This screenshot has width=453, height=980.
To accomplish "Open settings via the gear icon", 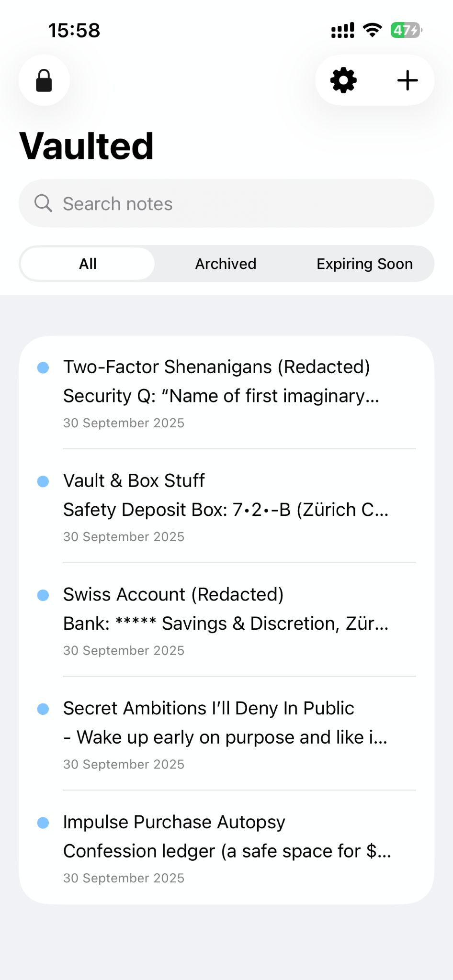I will pyautogui.click(x=343, y=80).
